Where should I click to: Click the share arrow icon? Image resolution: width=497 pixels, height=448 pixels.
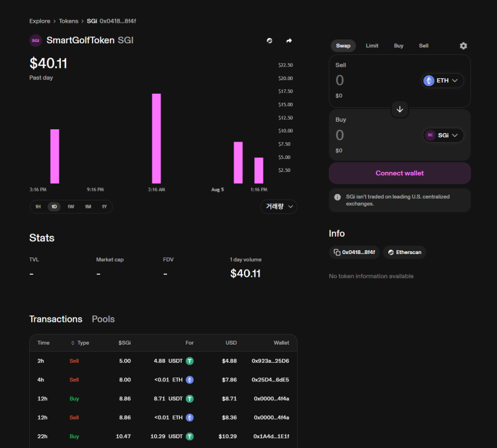tap(289, 41)
